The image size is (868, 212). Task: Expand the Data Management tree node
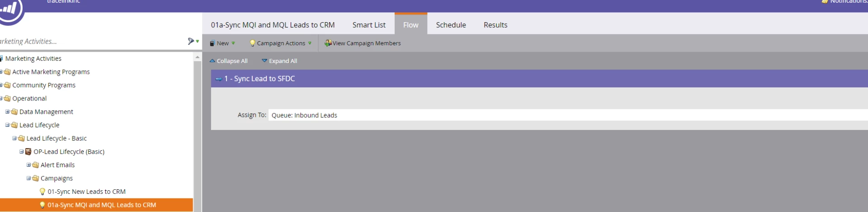[7, 111]
